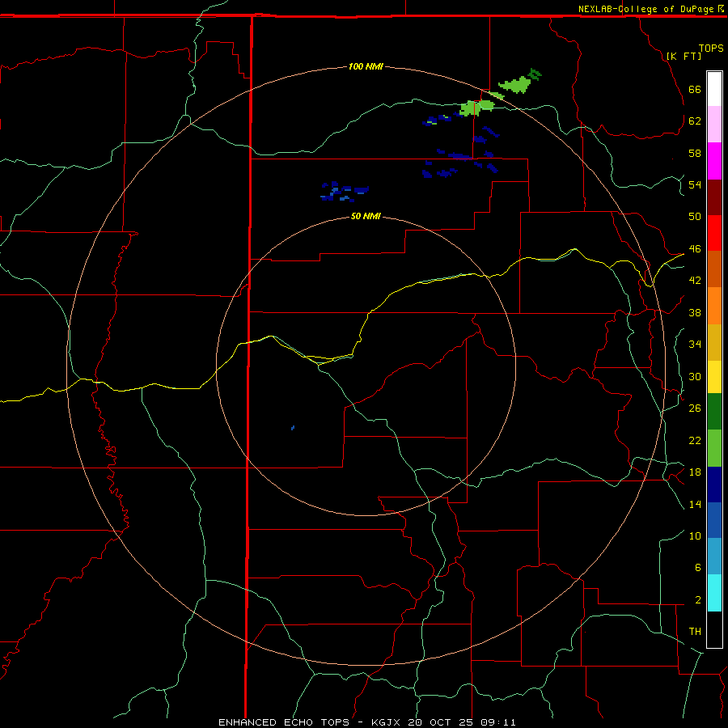
Task: Click the magenta 58 kft legend band
Action: click(714, 161)
